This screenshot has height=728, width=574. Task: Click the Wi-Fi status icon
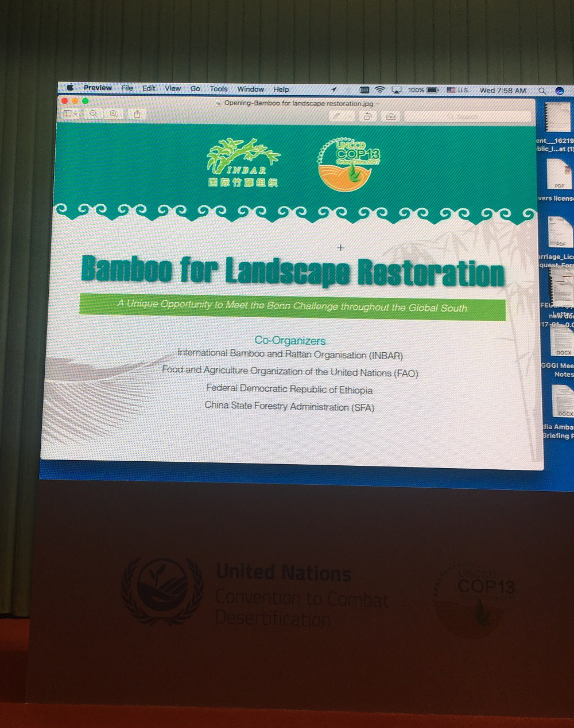click(x=379, y=89)
